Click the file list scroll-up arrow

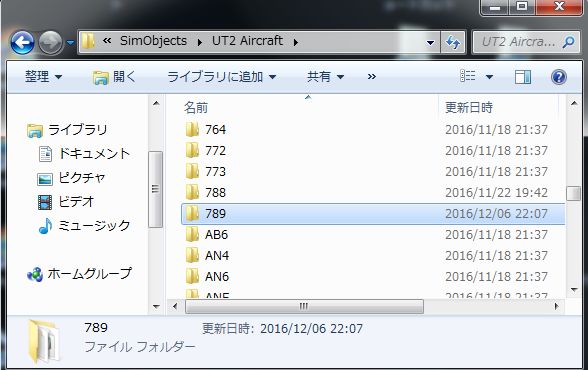click(574, 103)
